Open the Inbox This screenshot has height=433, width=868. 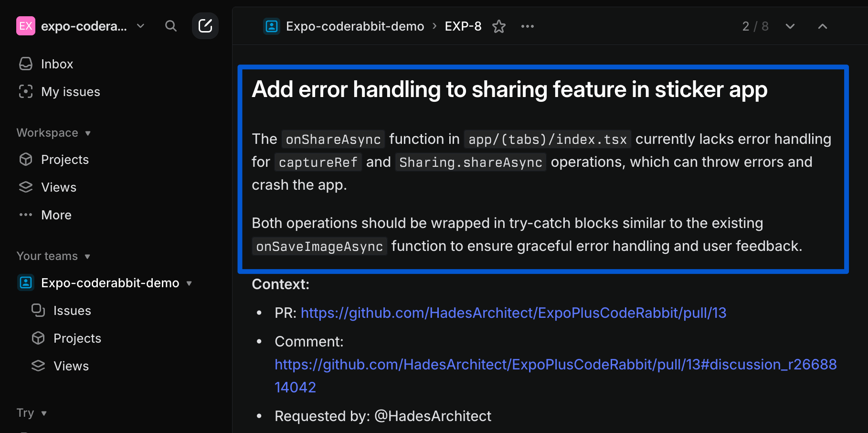tap(57, 64)
